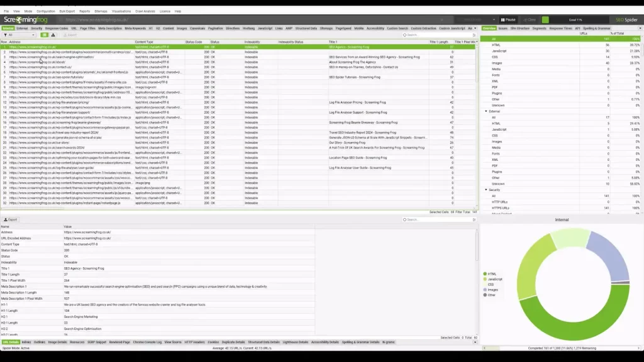The width and height of the screenshot is (644, 362).
Task: Click the Clear crawl button
Action: 529,20
